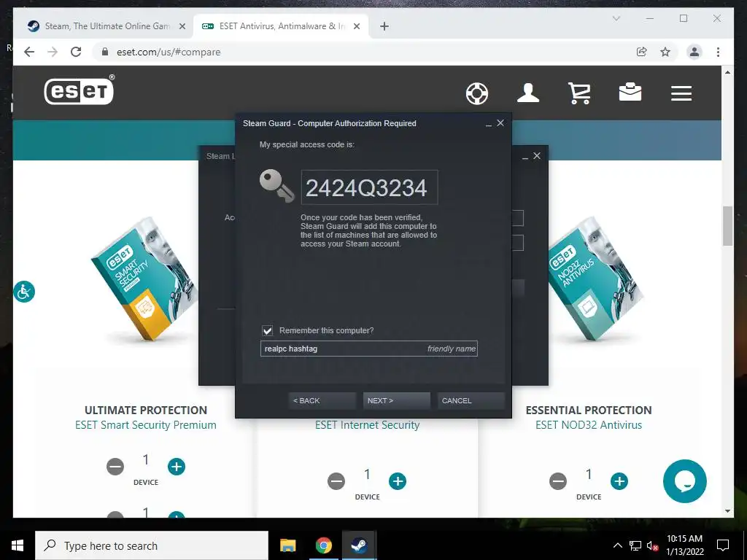Open the taskbar clock and date
Image resolution: width=747 pixels, height=560 pixels.
coord(684,545)
